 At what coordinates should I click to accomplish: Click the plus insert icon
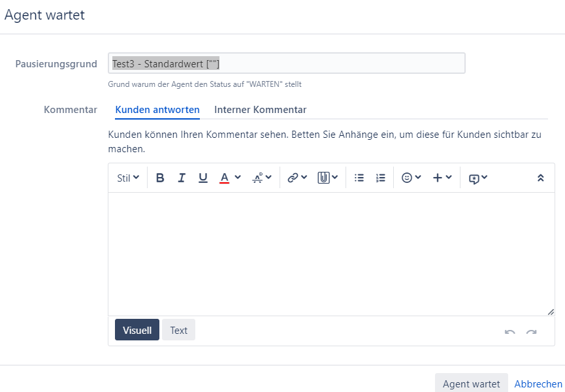pyautogui.click(x=438, y=178)
